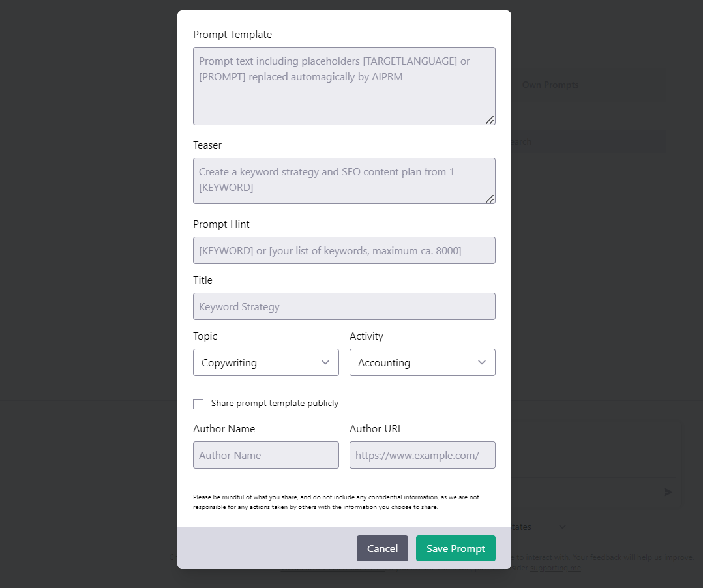Follow the "supporting me" link
This screenshot has height=588, width=703.
pyautogui.click(x=556, y=568)
